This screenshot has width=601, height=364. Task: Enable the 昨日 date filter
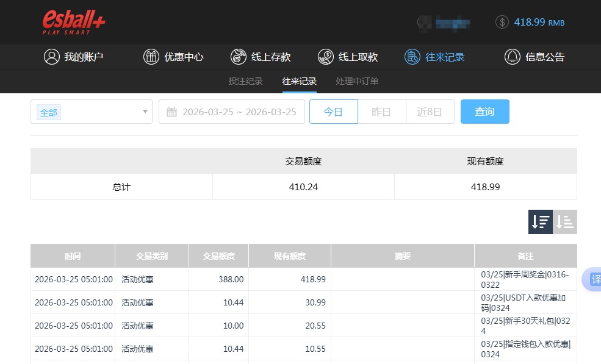point(382,112)
